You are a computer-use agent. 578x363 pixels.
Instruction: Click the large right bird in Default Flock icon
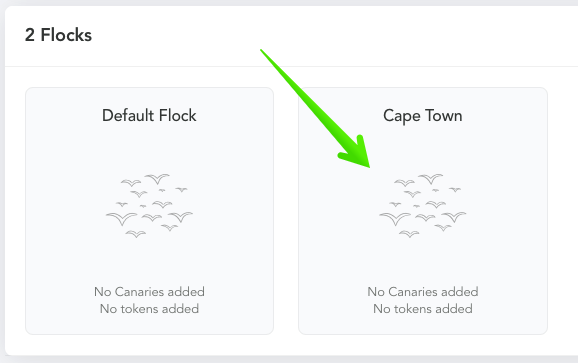tap(181, 216)
